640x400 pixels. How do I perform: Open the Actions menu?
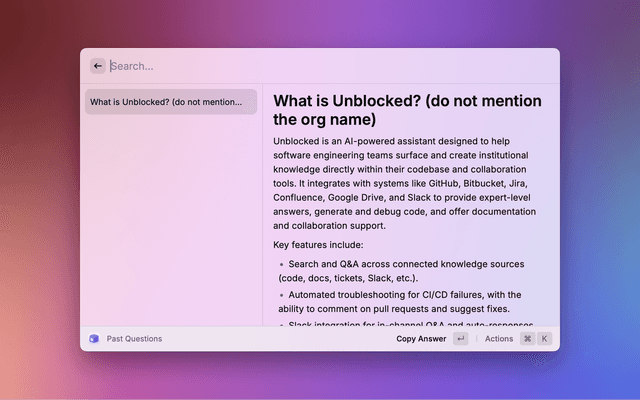tap(498, 339)
